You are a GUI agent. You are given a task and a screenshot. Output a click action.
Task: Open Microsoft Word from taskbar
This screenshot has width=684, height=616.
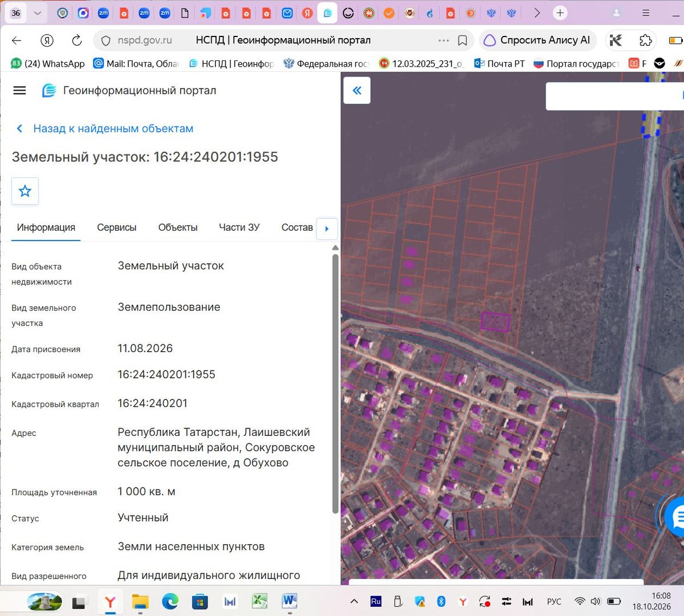click(x=290, y=601)
